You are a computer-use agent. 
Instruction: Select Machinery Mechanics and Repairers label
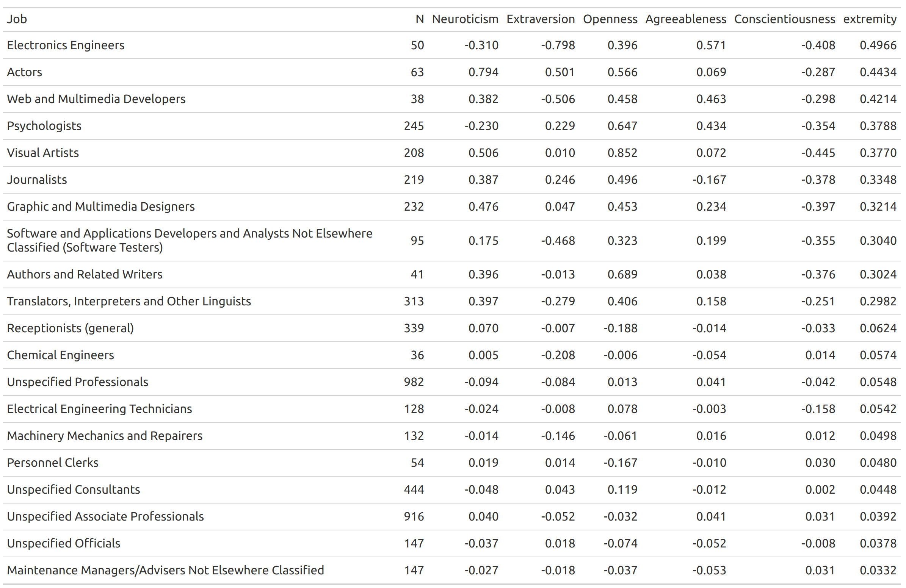(105, 436)
